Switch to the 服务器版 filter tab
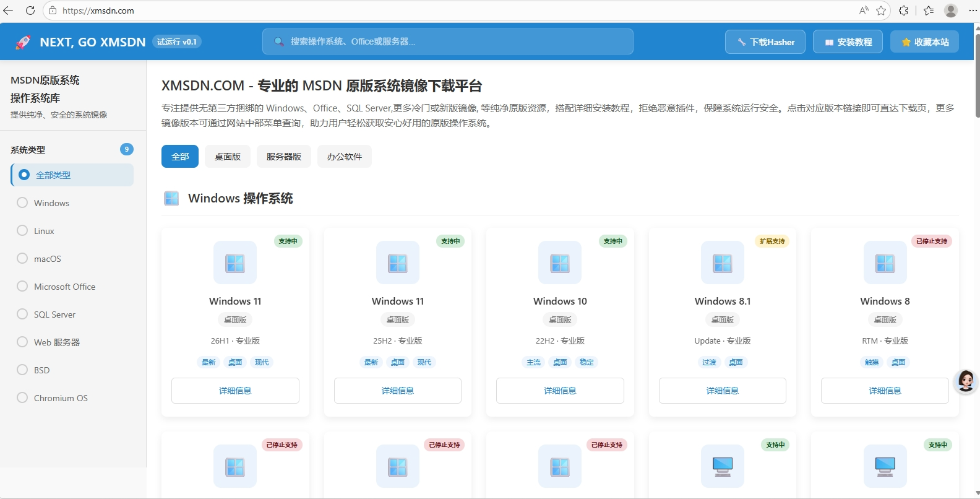The width and height of the screenshot is (980, 499). [284, 157]
